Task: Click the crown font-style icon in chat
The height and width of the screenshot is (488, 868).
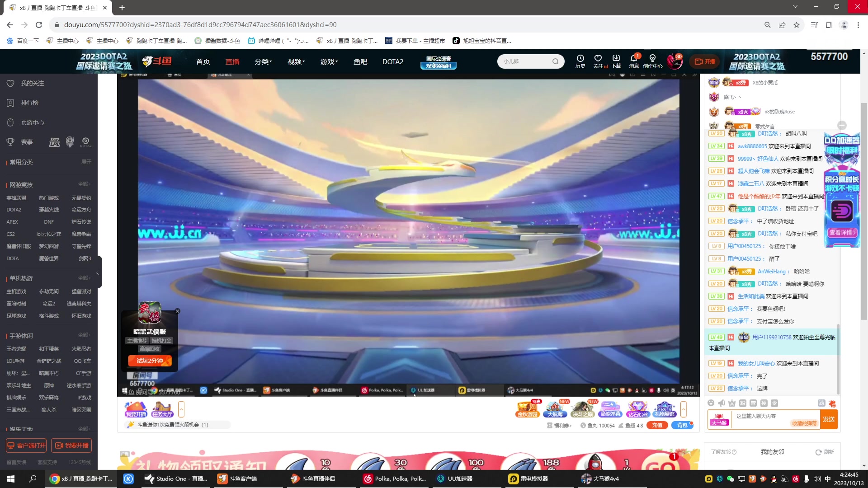Action: coord(732,403)
